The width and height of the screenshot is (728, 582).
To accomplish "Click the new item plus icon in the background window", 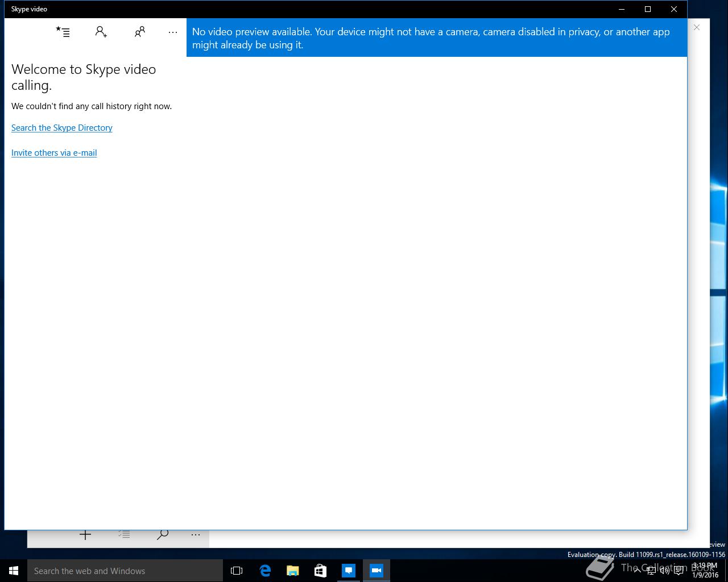I will click(x=85, y=534).
